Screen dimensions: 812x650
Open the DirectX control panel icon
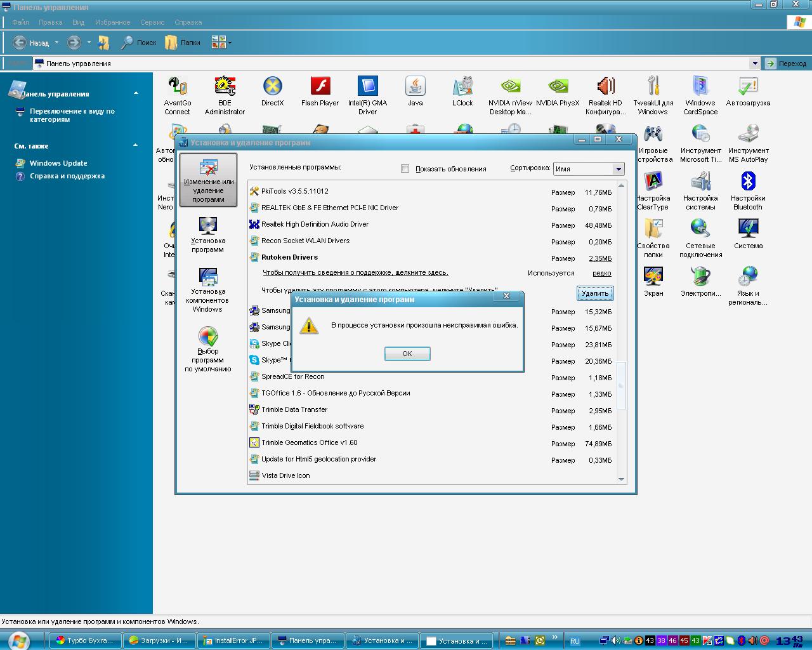(272, 87)
